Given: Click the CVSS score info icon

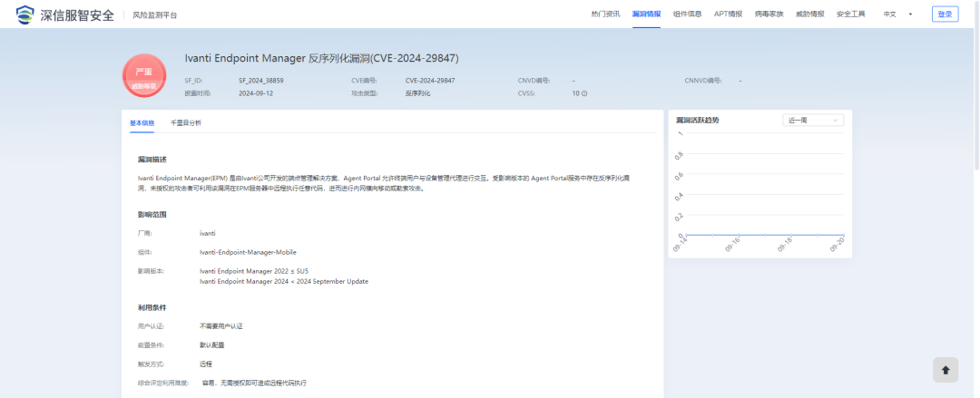Looking at the screenshot, I should coord(584,93).
